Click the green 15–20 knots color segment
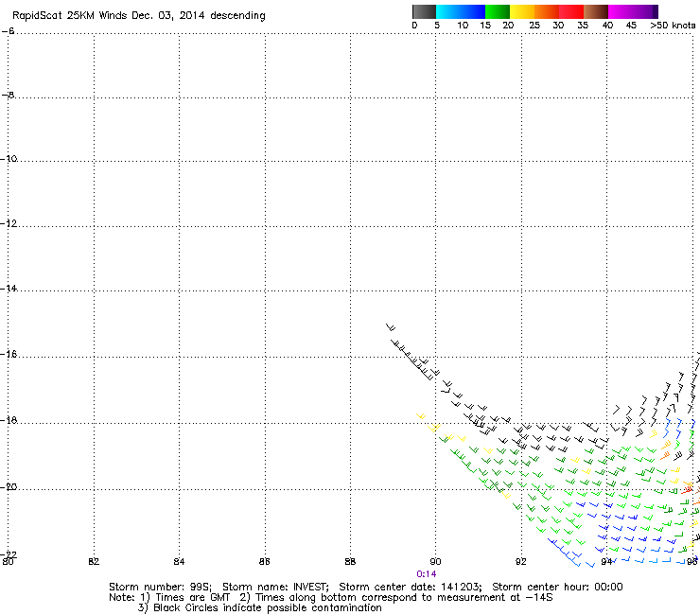 point(498,11)
